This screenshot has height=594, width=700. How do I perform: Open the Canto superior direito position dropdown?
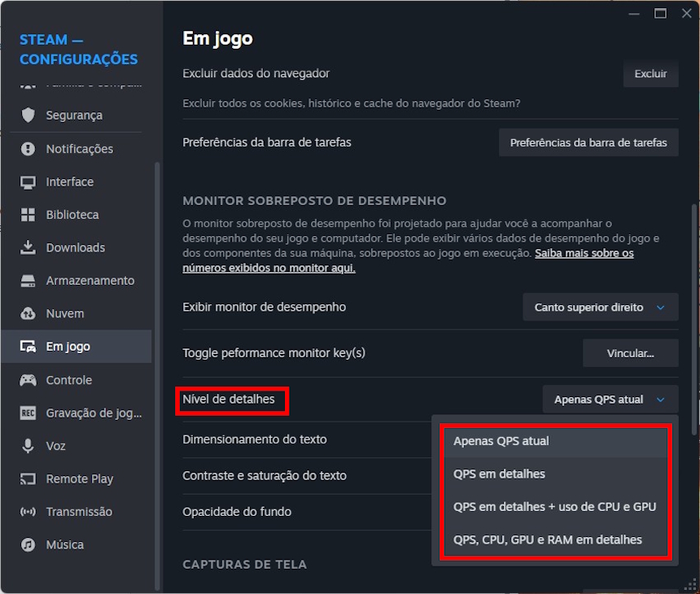[x=600, y=307]
